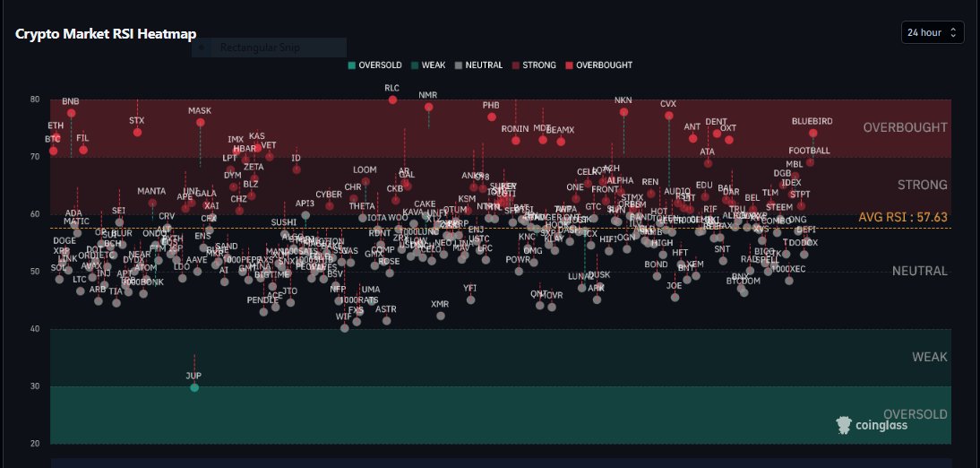This screenshot has width=980, height=468.
Task: Click the ID data point
Action: (x=297, y=169)
